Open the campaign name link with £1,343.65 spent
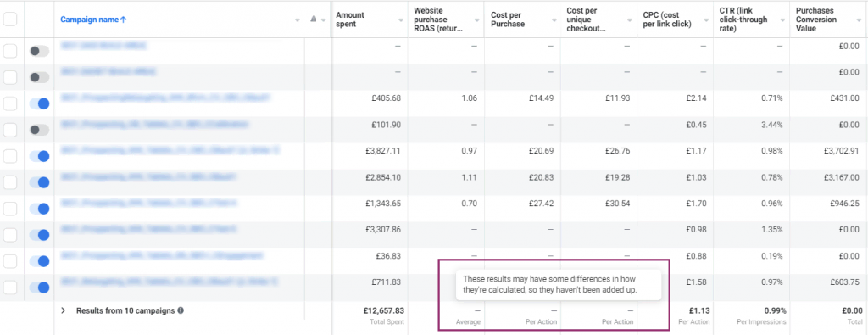Screen dimensions: 868x335 click(x=148, y=204)
